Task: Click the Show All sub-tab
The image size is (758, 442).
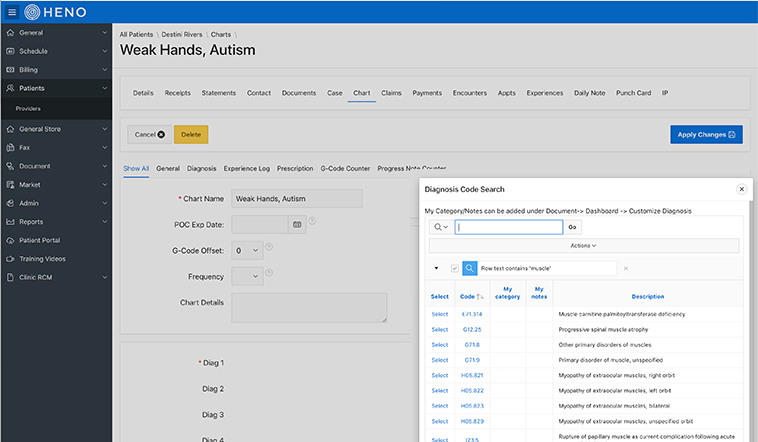Action: click(x=136, y=168)
